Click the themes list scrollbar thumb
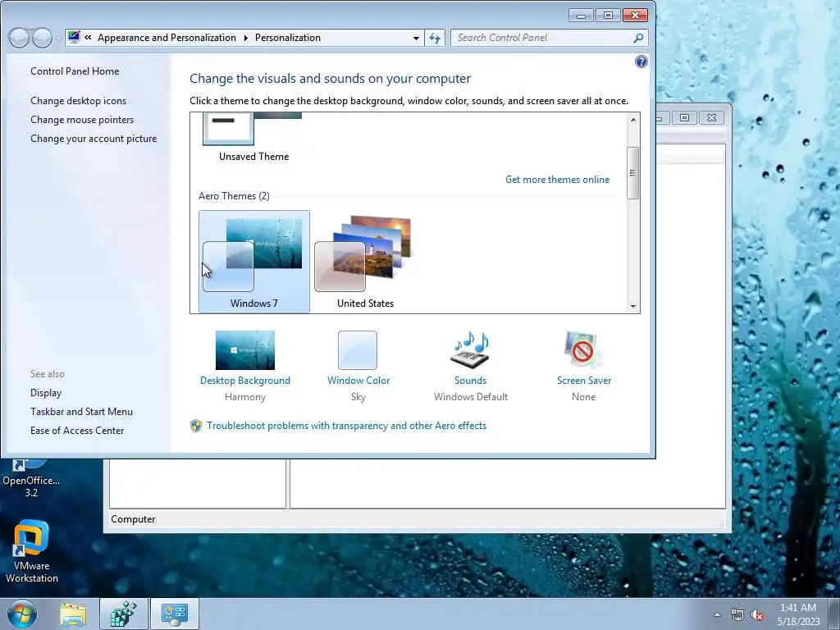Screen dimensions: 840x630 (633, 173)
